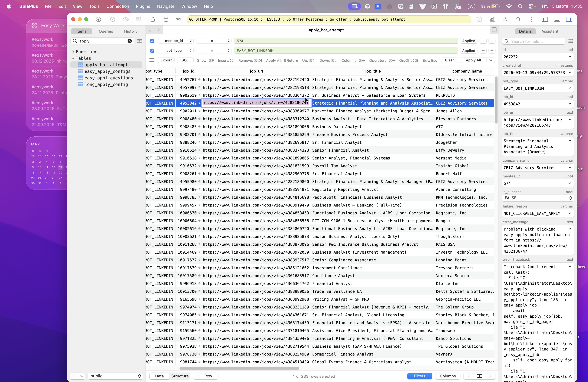
Task: Click the Export button
Action: 166,60
